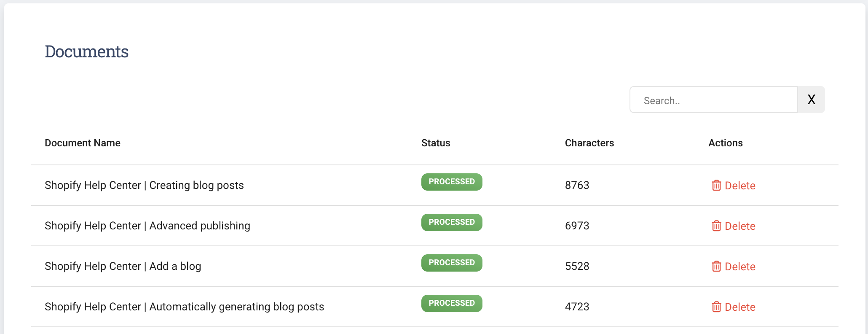Clear search with the X button
Viewport: 868px width, 334px height.
point(811,100)
